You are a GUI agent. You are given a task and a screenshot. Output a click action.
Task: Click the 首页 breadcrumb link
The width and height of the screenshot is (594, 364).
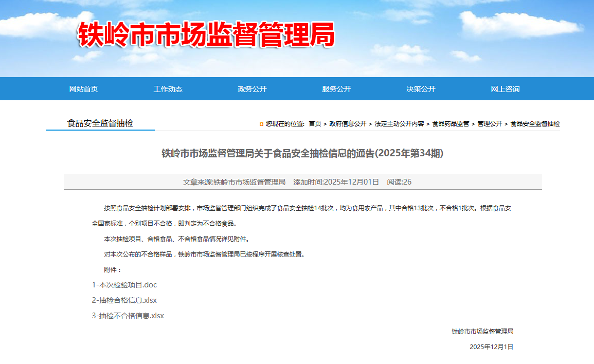[315, 124]
